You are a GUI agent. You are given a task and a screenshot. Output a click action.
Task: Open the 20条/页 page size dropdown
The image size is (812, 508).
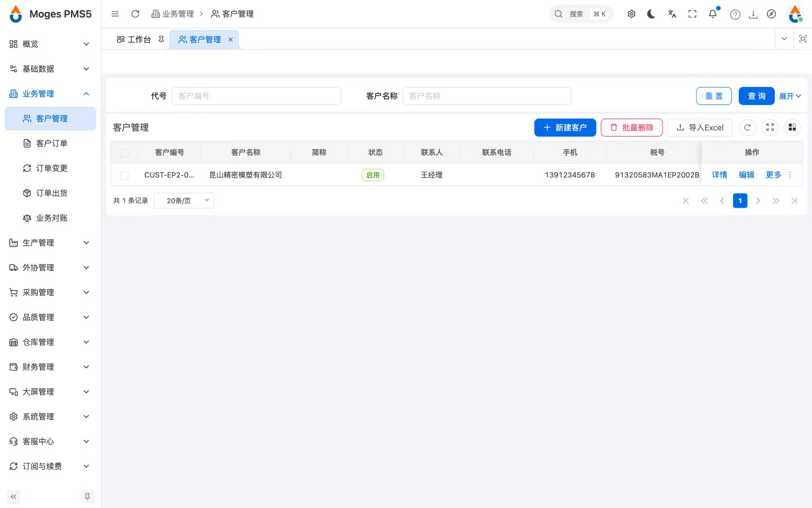click(x=184, y=201)
